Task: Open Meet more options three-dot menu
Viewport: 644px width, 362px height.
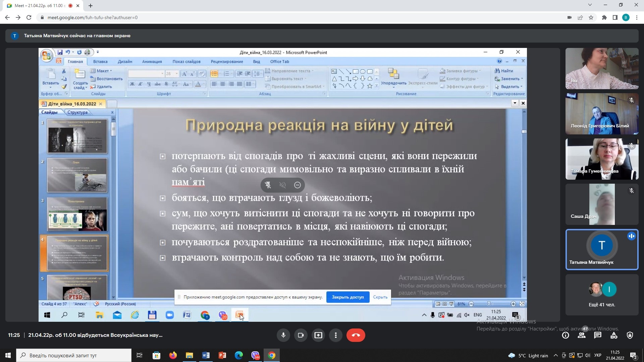Action: point(335,335)
